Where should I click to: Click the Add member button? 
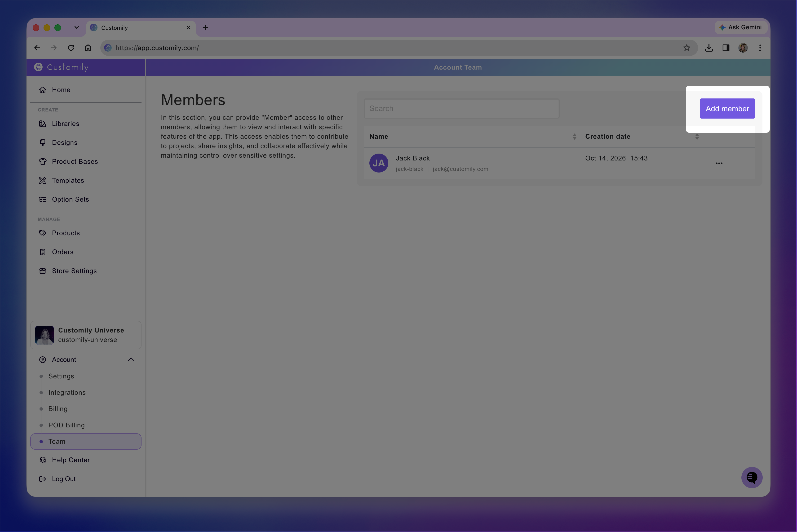pyautogui.click(x=727, y=109)
